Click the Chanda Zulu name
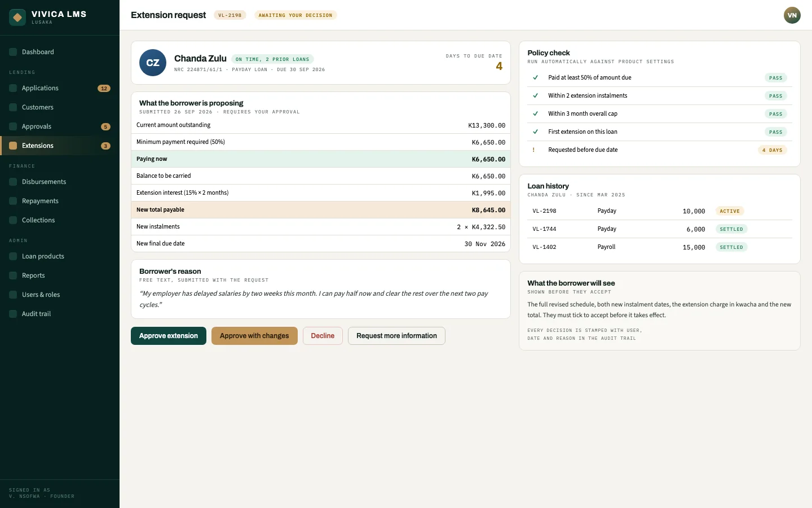The width and height of the screenshot is (812, 508). (x=200, y=59)
